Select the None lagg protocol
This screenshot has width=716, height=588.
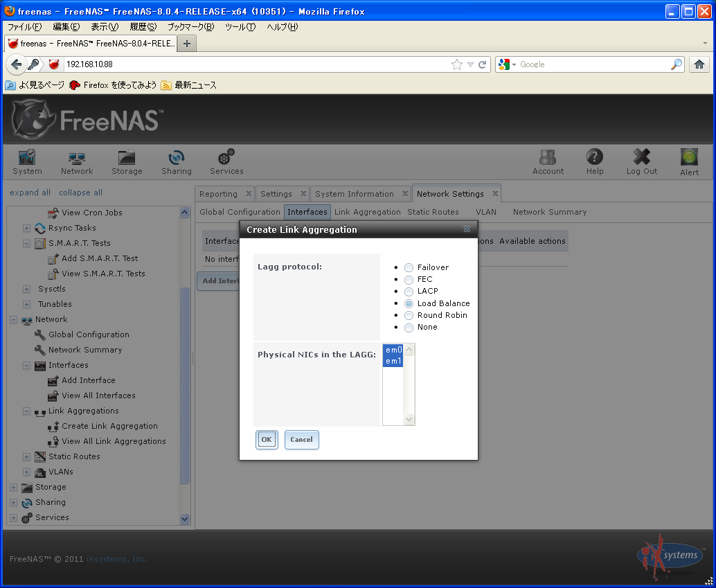pos(409,327)
